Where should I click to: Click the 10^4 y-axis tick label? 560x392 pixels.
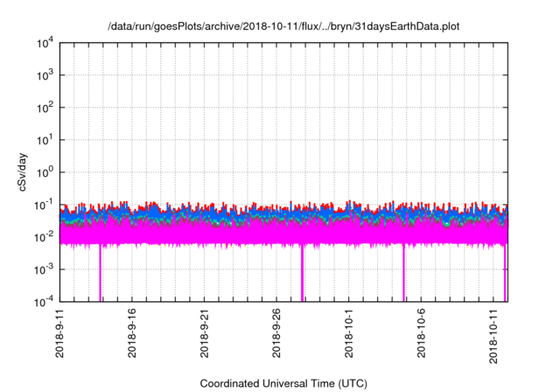[x=45, y=43]
